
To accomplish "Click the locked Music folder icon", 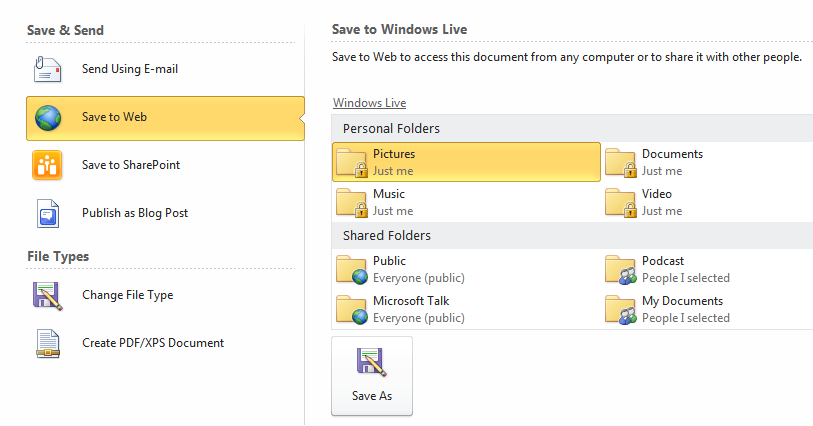I will pyautogui.click(x=352, y=203).
